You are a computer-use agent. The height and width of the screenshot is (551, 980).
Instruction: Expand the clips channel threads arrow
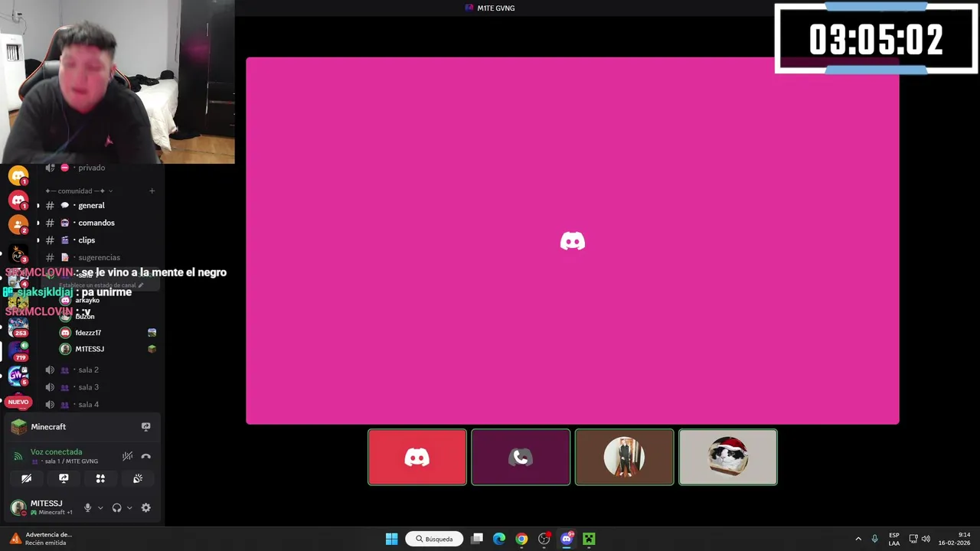(38, 240)
